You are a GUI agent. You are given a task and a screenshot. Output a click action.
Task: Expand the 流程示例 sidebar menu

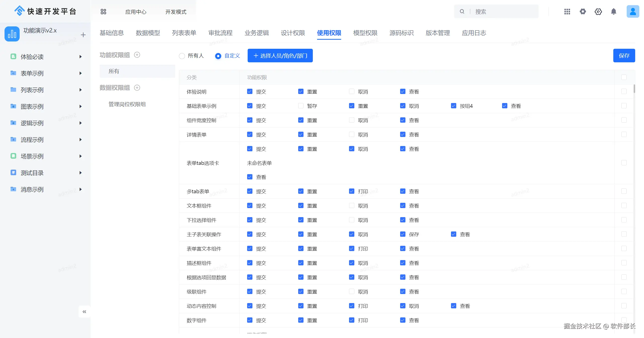click(x=80, y=140)
